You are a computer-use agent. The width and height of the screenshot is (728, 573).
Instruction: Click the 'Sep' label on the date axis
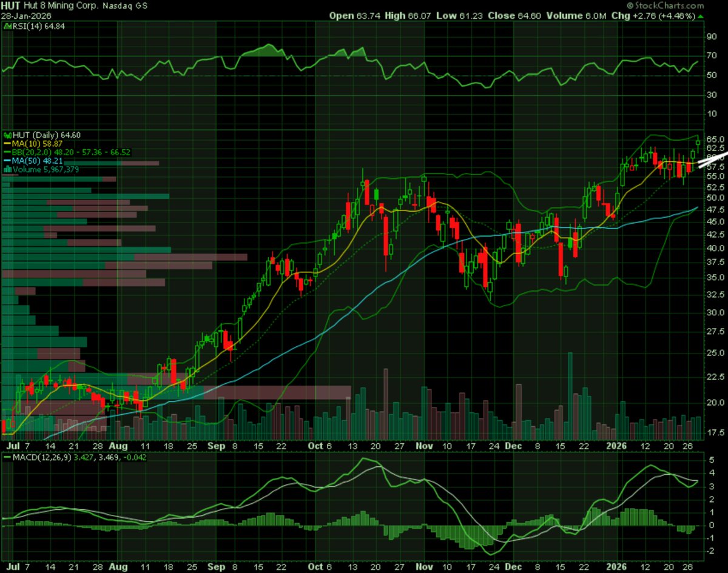(x=216, y=446)
